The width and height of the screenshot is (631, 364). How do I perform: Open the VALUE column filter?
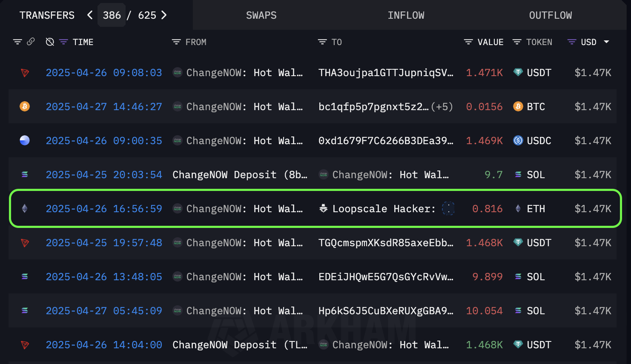click(x=468, y=42)
